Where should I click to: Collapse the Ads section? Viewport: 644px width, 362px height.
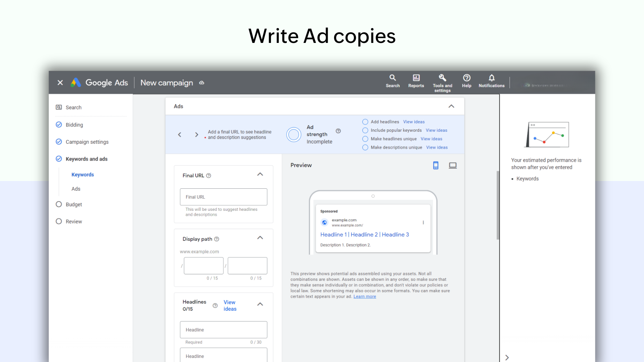tap(451, 106)
